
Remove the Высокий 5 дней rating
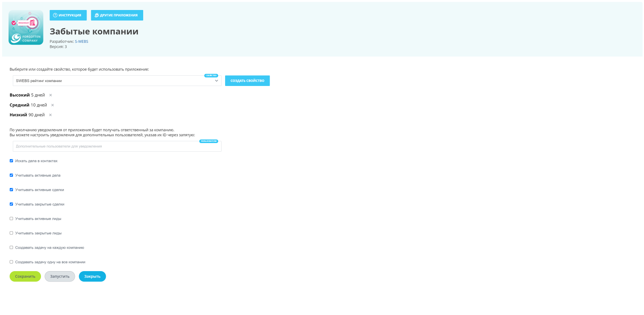pos(51,95)
